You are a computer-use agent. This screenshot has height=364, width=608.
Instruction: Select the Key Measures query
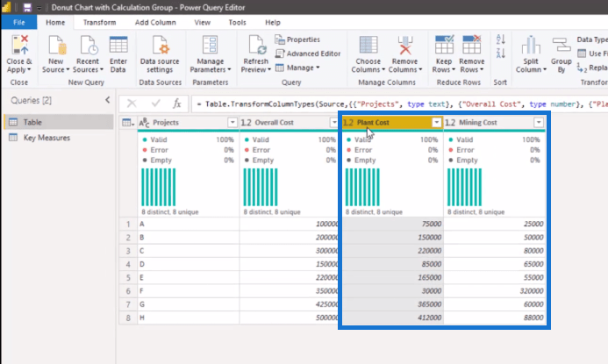click(59, 138)
